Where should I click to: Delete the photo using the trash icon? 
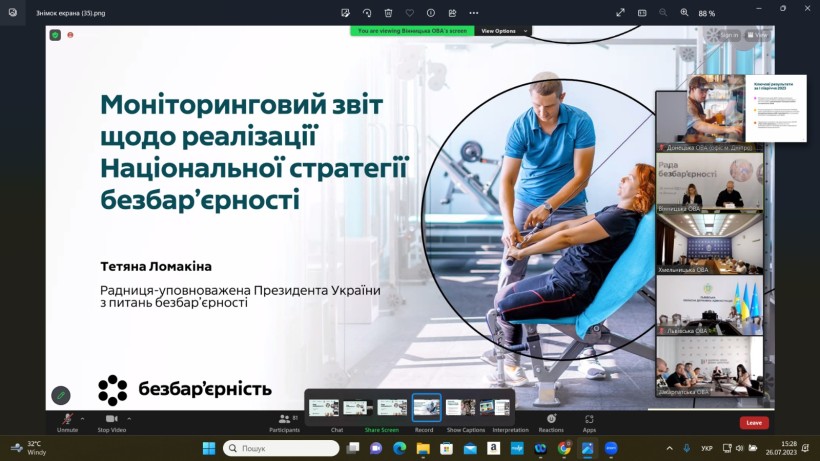tap(388, 13)
